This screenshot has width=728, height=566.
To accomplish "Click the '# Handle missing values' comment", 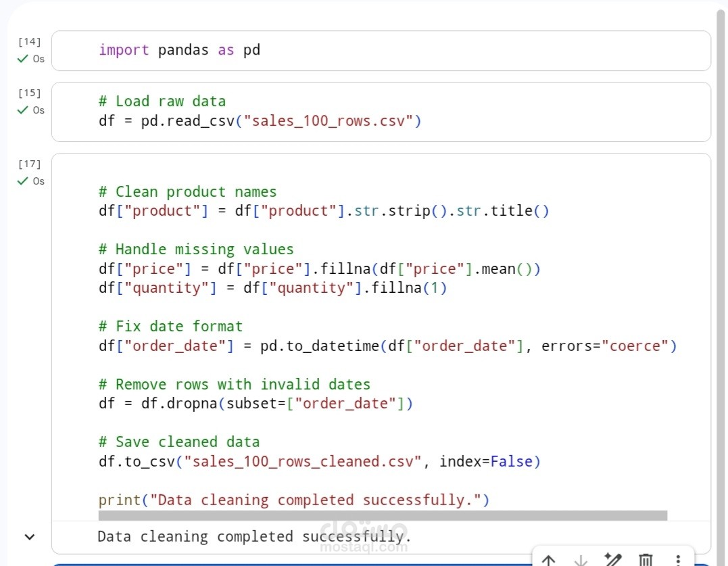I will click(196, 250).
